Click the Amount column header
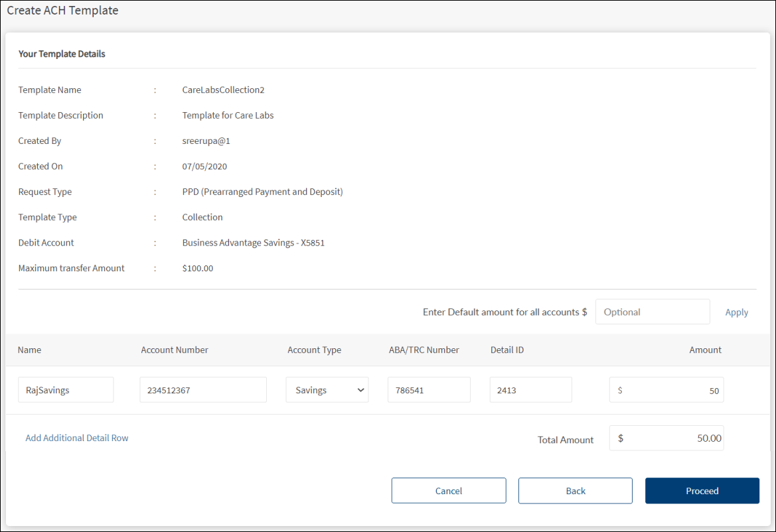 [705, 350]
